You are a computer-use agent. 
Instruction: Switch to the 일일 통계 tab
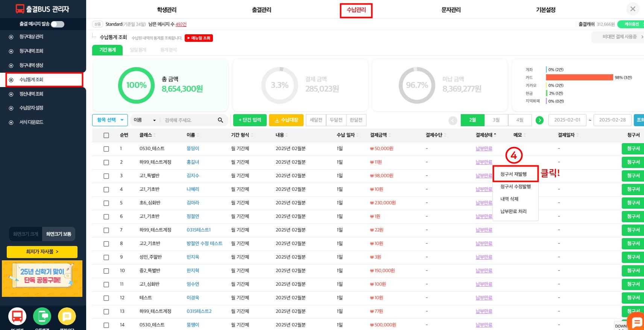click(138, 50)
